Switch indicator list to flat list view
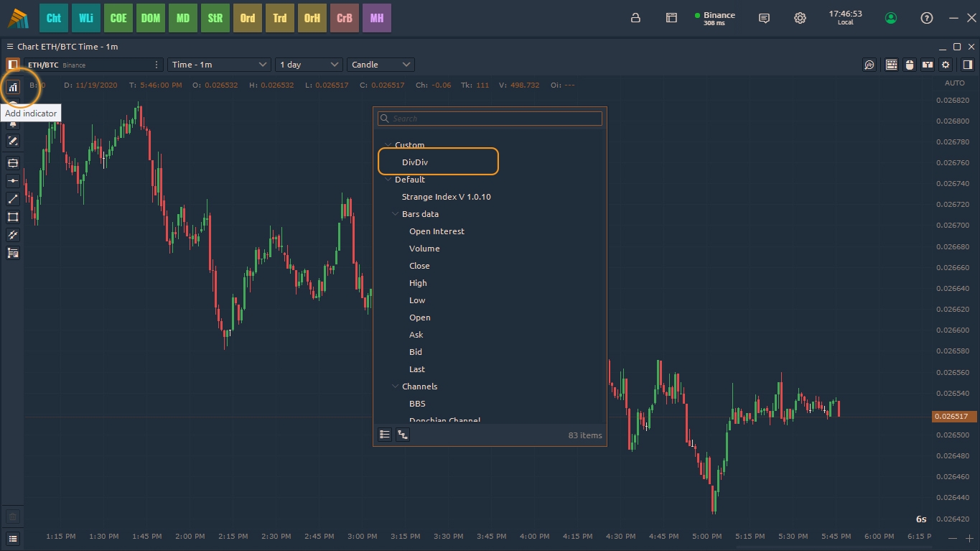Screen dimensions: 980x551 click(x=385, y=435)
